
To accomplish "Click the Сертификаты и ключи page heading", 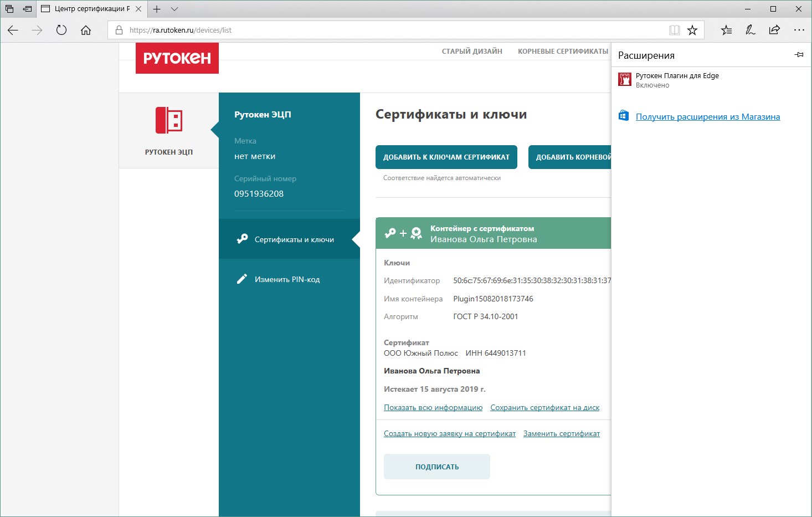I will tap(451, 114).
